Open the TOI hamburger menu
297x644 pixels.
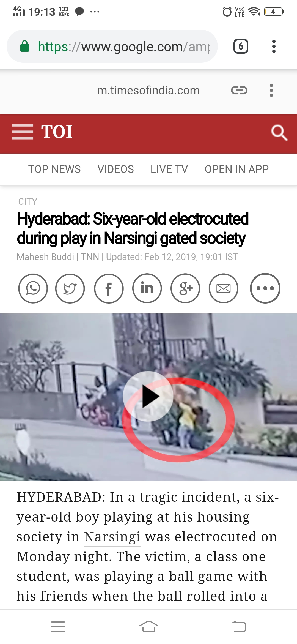[x=23, y=132]
